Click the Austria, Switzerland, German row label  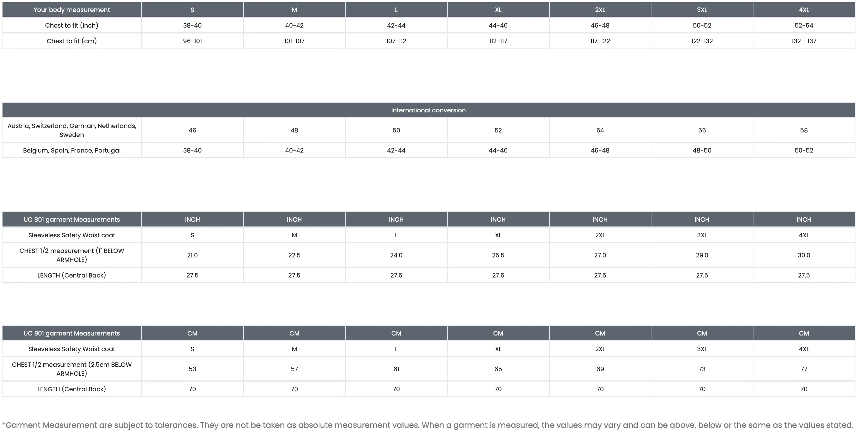tap(72, 130)
